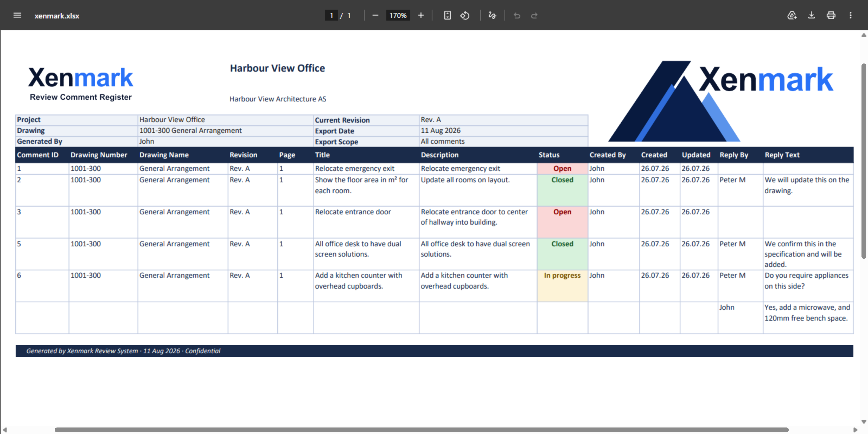
Task: Click the vertical scrollbar thumb
Action: pos(864,161)
